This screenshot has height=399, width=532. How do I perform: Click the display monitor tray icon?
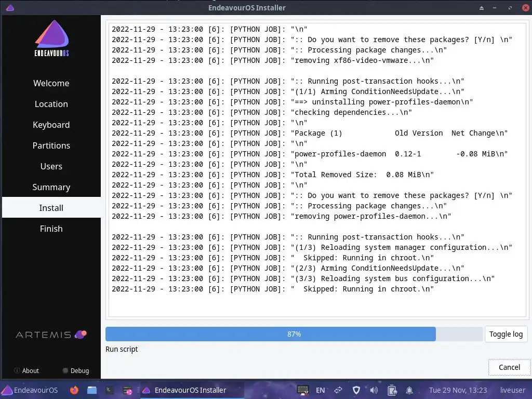pyautogui.click(x=303, y=390)
